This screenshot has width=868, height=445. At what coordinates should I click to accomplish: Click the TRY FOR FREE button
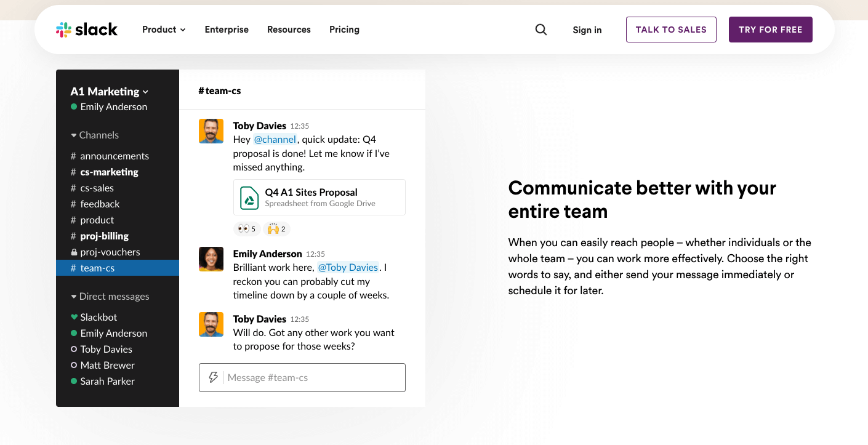(x=770, y=29)
